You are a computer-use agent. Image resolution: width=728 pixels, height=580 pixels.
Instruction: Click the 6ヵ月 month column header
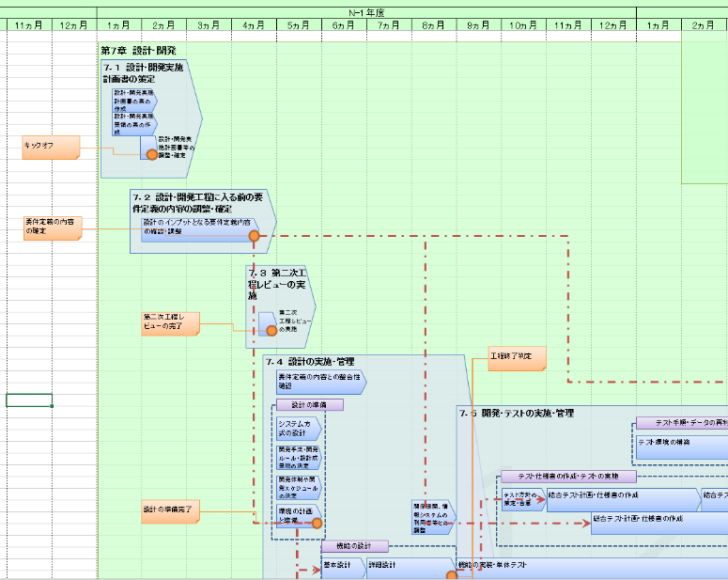pyautogui.click(x=344, y=25)
